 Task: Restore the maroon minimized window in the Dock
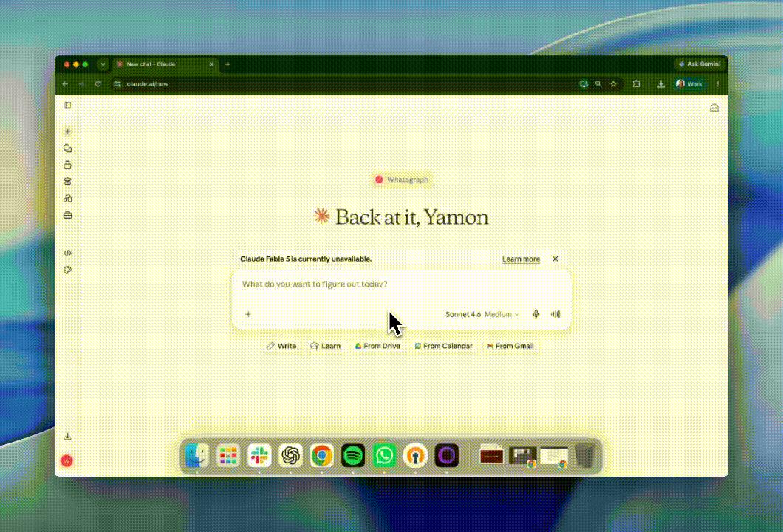point(491,455)
